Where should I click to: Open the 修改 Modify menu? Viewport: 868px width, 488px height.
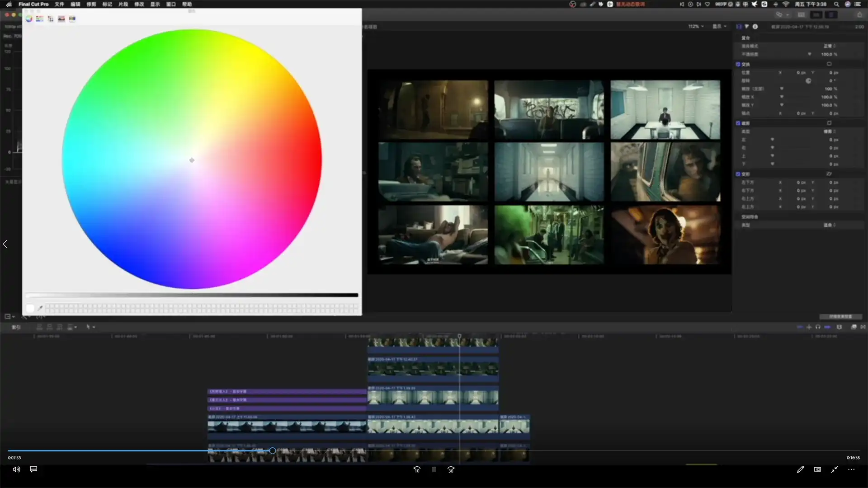coord(139,4)
